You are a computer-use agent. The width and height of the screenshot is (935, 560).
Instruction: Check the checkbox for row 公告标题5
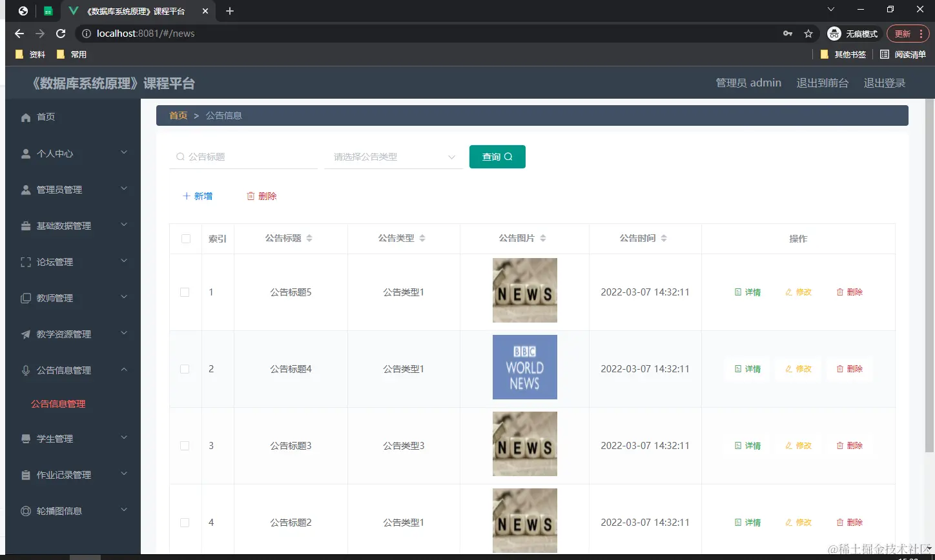(185, 292)
